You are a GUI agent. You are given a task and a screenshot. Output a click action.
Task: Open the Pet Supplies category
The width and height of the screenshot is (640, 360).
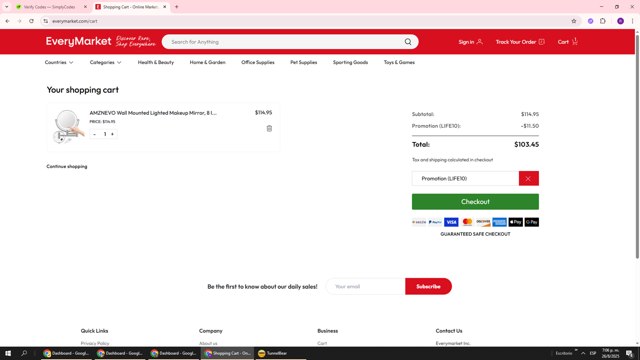(303, 62)
